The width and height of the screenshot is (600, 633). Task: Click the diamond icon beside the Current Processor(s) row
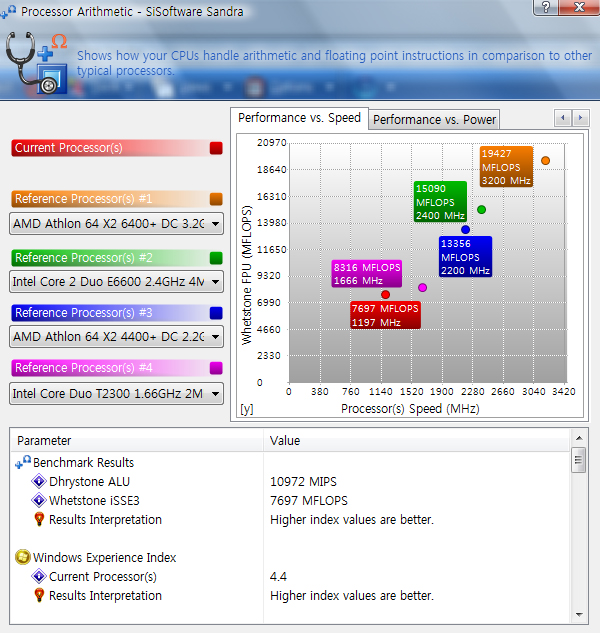tap(39, 576)
